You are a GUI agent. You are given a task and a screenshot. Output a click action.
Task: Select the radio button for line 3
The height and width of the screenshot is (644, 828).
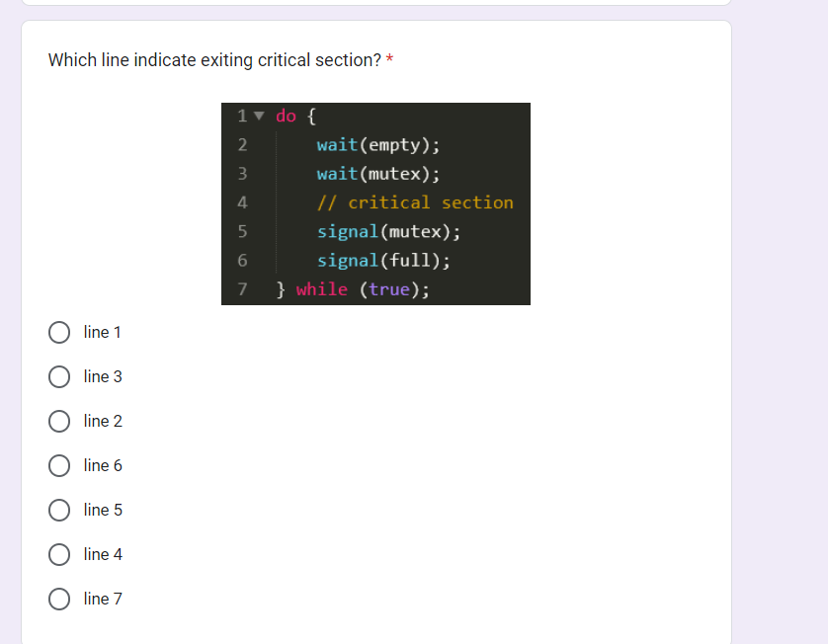59,376
